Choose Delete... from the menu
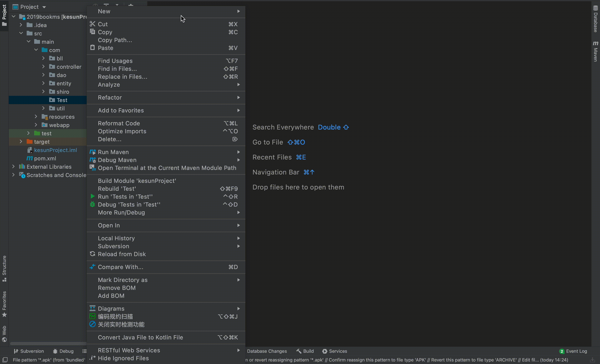Viewport: 600px width, 364px height. (166, 139)
